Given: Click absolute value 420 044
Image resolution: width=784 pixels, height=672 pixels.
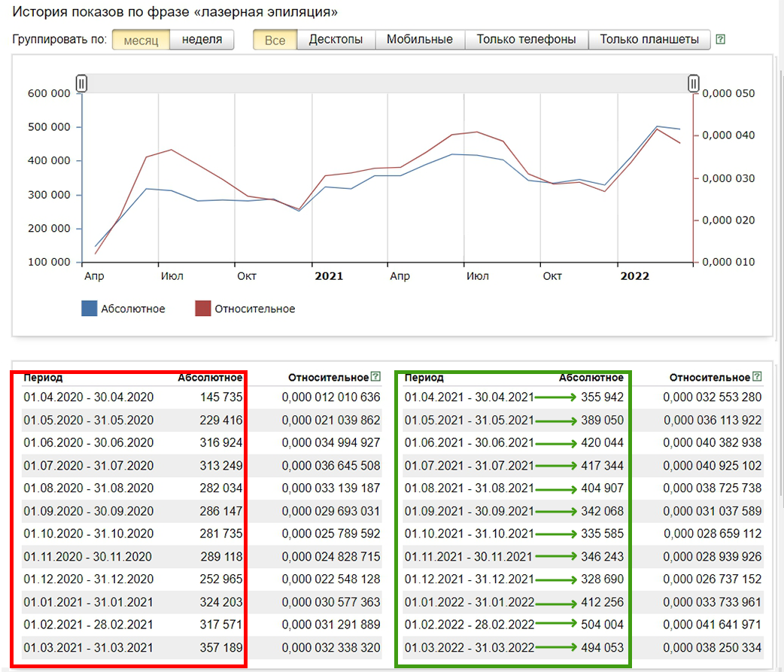Looking at the screenshot, I should (x=603, y=442).
